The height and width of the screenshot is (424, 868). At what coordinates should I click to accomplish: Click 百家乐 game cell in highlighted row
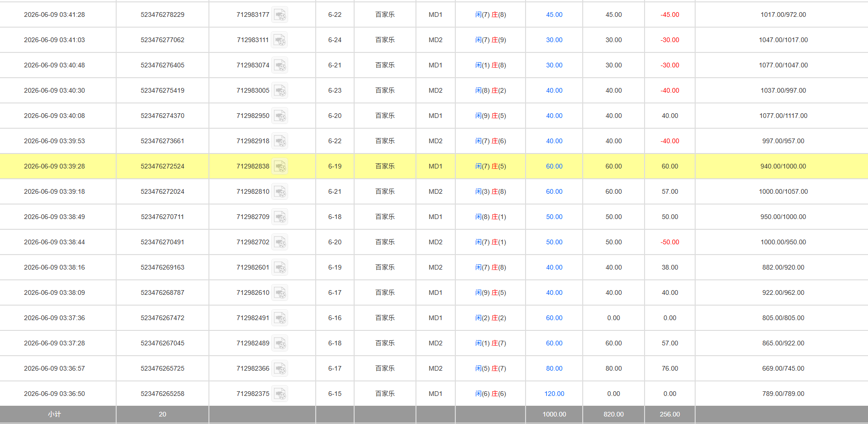[x=385, y=166]
